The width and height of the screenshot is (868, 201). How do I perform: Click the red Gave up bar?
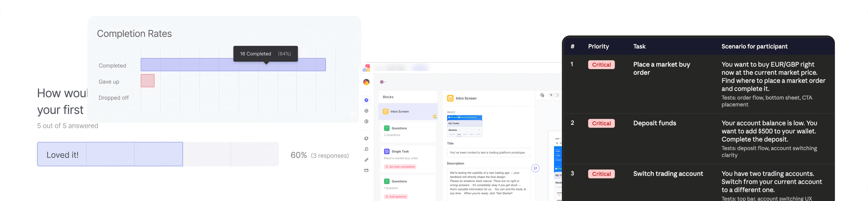coord(148,81)
